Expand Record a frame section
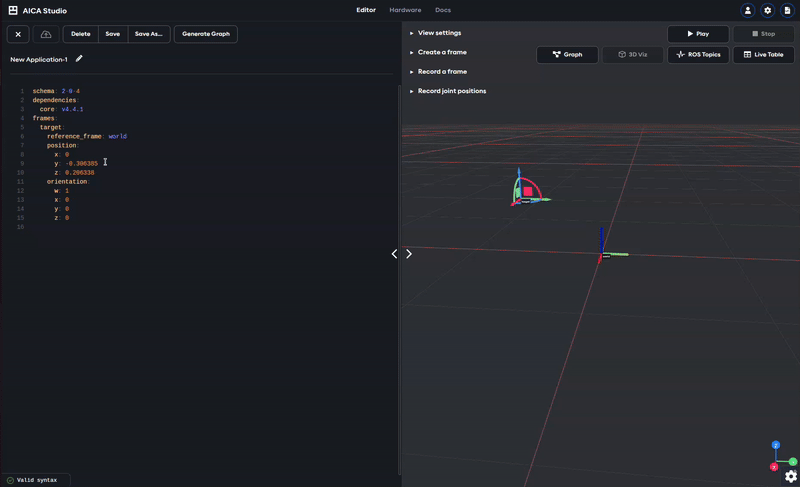 pos(438,71)
